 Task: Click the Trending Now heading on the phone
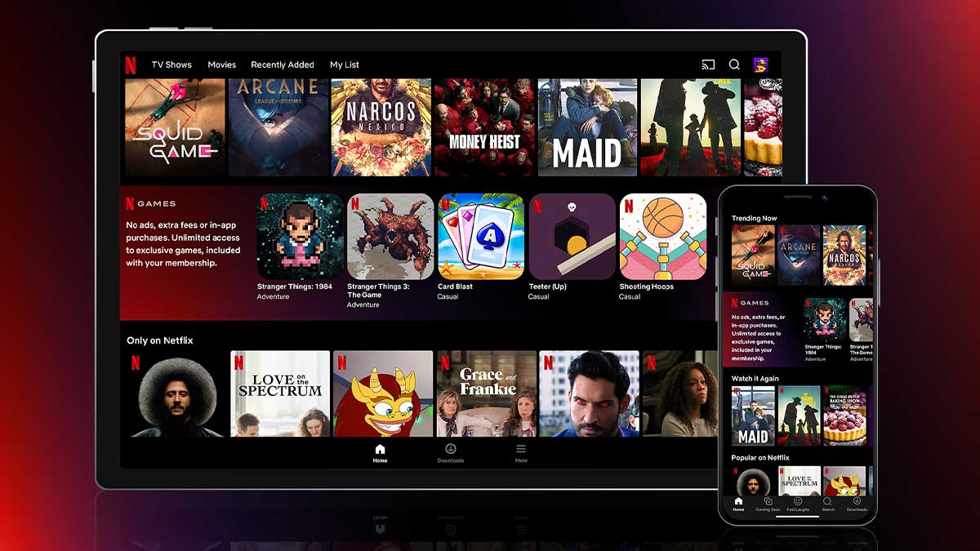click(755, 218)
